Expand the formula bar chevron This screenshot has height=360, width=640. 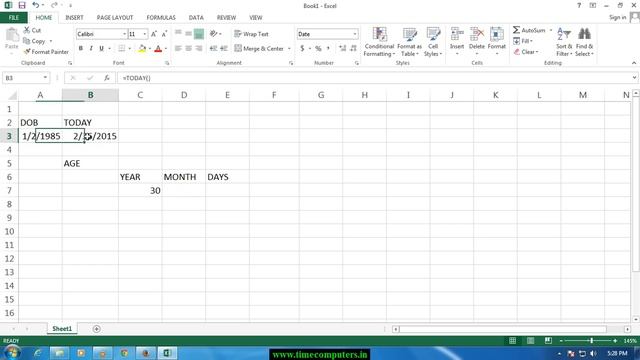point(634,78)
